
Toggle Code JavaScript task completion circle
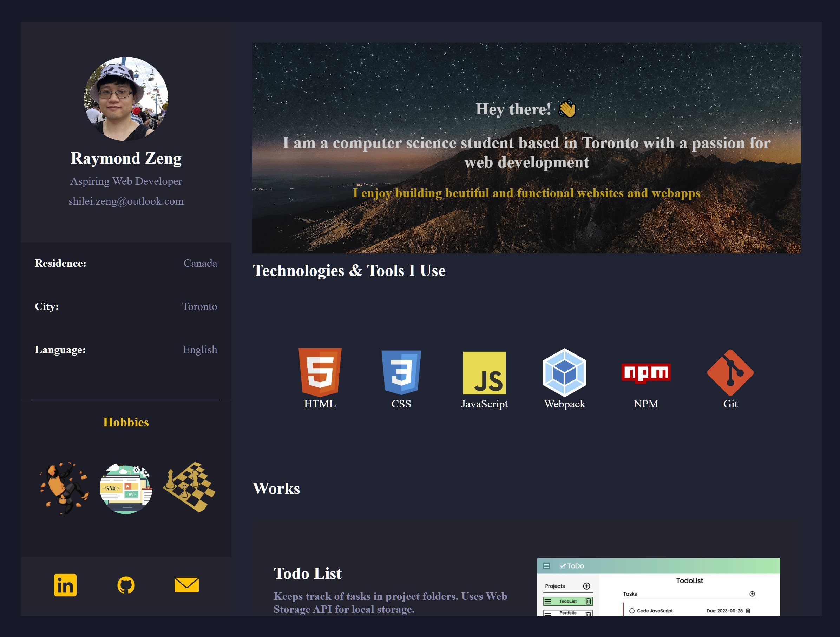click(x=632, y=611)
